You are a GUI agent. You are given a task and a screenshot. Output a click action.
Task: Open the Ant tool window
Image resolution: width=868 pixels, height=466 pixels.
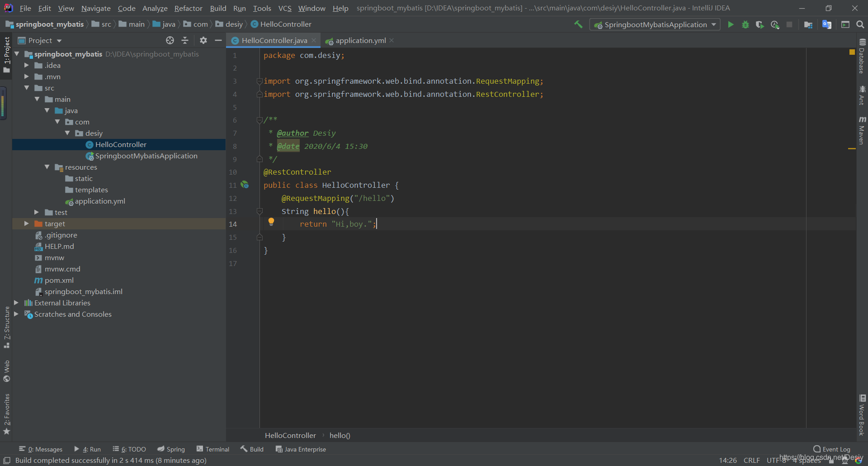pyautogui.click(x=862, y=95)
